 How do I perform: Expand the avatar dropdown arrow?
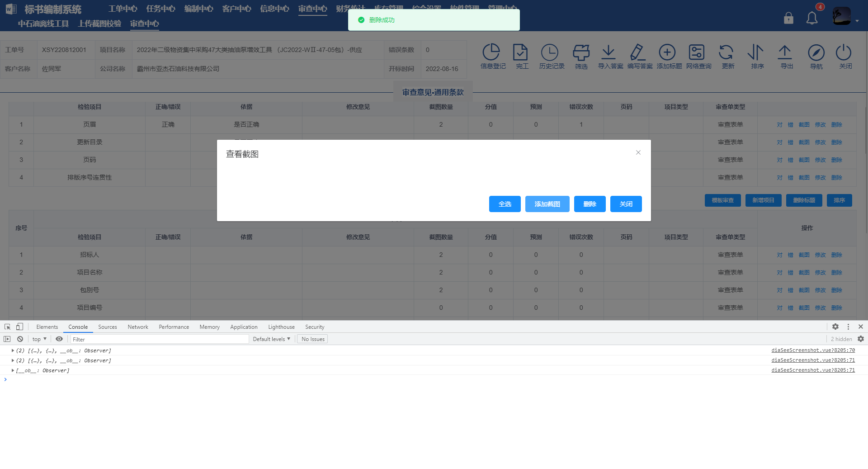click(x=857, y=21)
